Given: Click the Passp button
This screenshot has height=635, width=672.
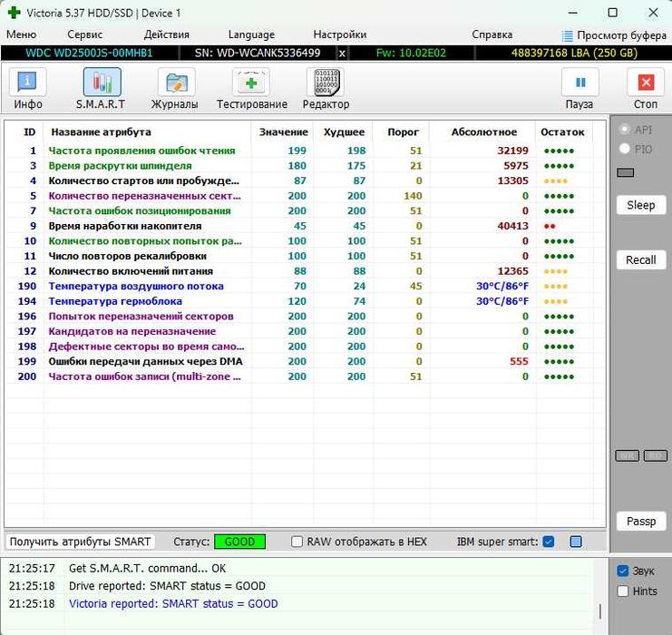Looking at the screenshot, I should pyautogui.click(x=641, y=521).
